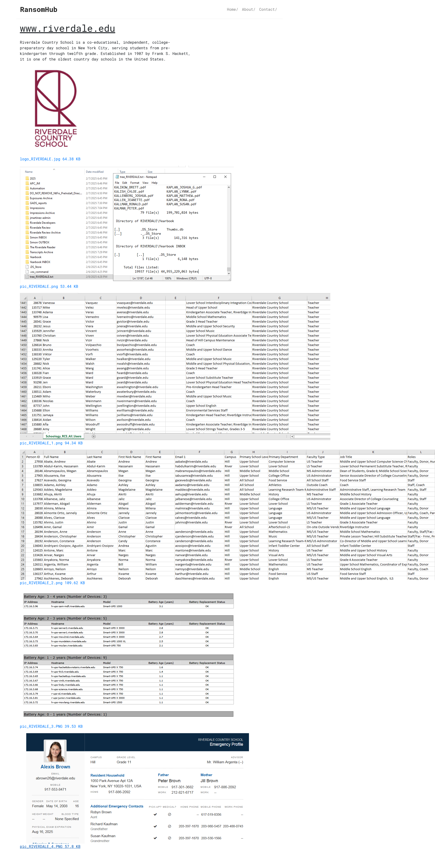The height and width of the screenshot is (868, 435).
Task: Select the GADS_reports folder icon
Action: click(x=27, y=203)
